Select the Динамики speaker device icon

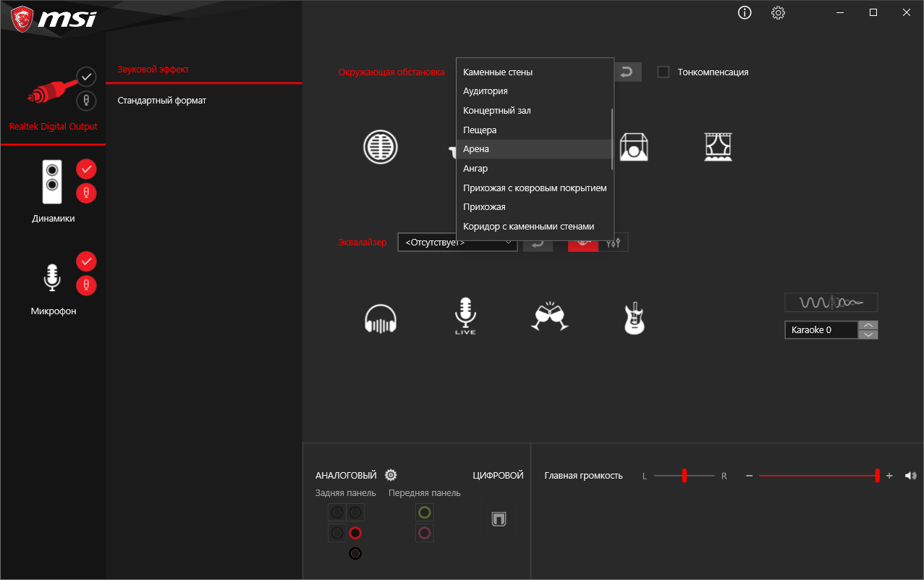[x=52, y=181]
